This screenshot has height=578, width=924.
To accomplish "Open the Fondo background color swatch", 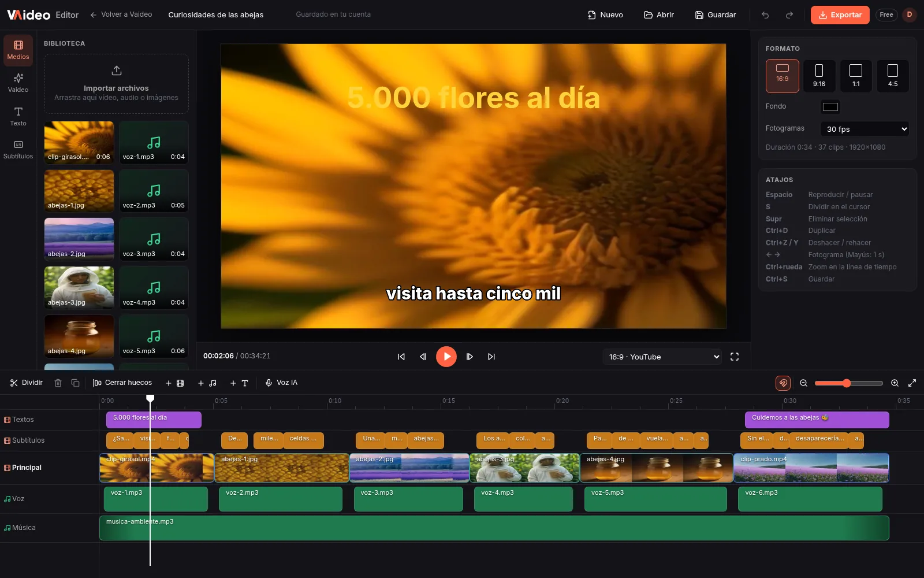I will [830, 106].
